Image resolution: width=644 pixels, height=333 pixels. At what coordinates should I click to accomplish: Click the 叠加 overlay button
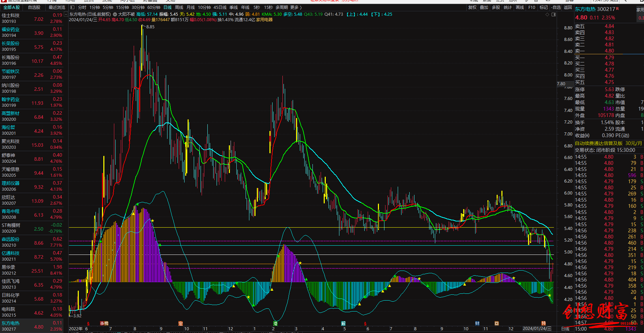click(x=484, y=7)
